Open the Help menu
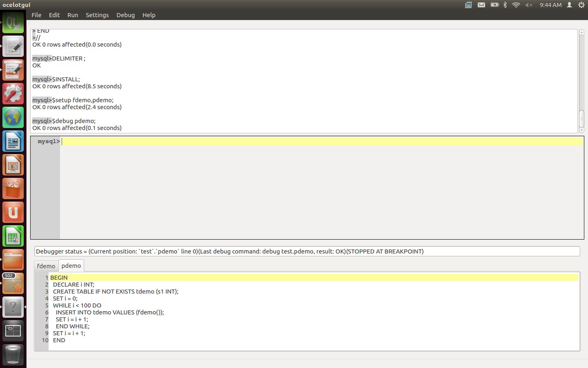 (149, 15)
